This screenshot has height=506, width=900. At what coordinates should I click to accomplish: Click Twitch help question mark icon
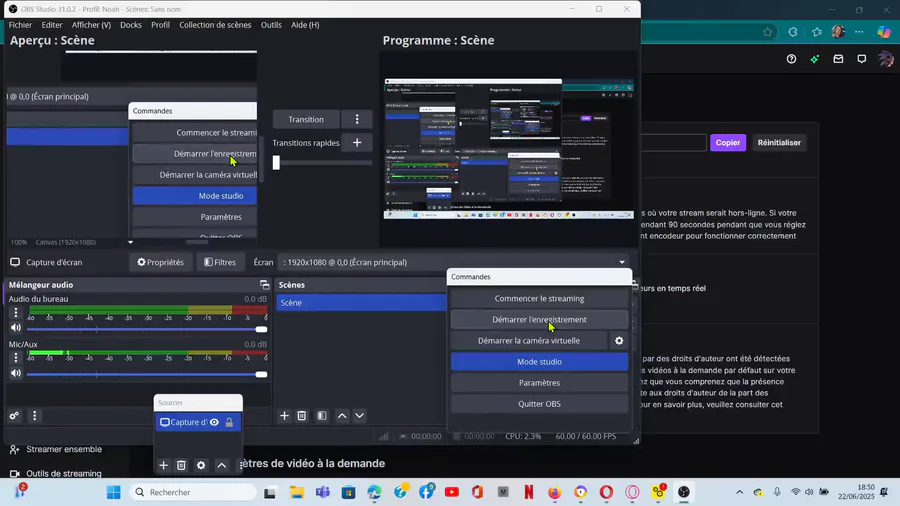tap(791, 59)
